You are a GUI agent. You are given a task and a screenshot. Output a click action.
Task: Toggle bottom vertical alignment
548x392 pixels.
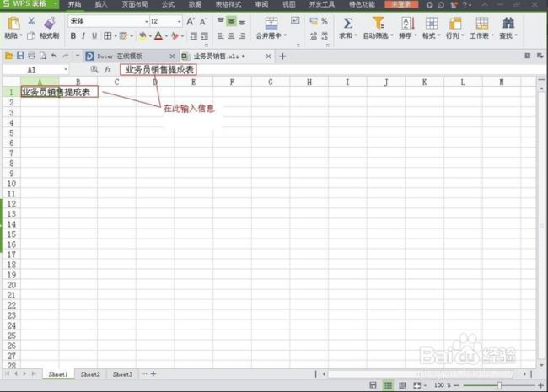(x=242, y=22)
